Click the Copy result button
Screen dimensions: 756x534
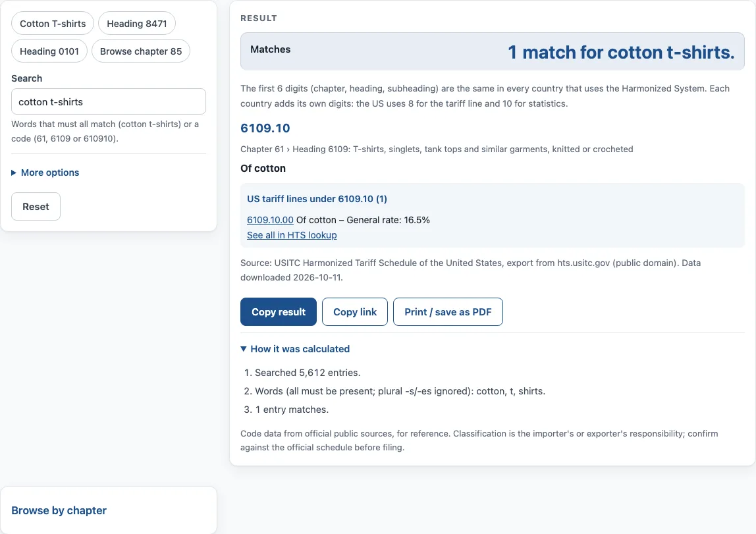279,312
